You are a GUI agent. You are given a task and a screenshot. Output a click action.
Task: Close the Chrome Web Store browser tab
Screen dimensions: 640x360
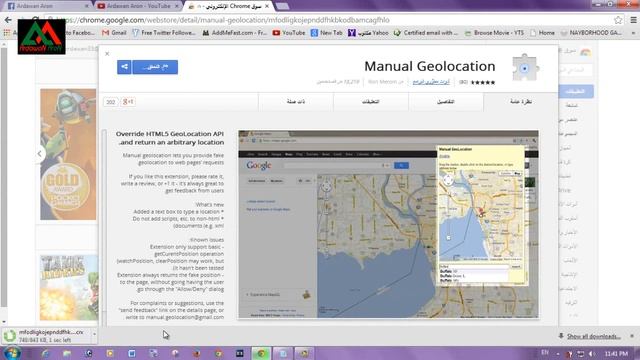coord(267,6)
